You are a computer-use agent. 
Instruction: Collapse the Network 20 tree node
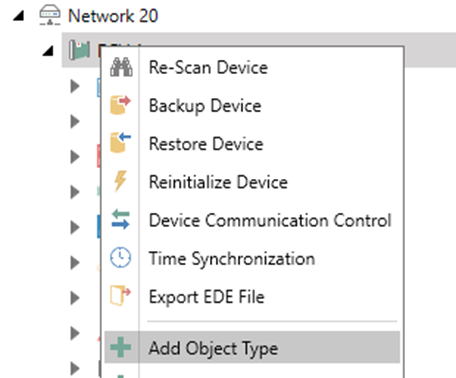click(19, 16)
